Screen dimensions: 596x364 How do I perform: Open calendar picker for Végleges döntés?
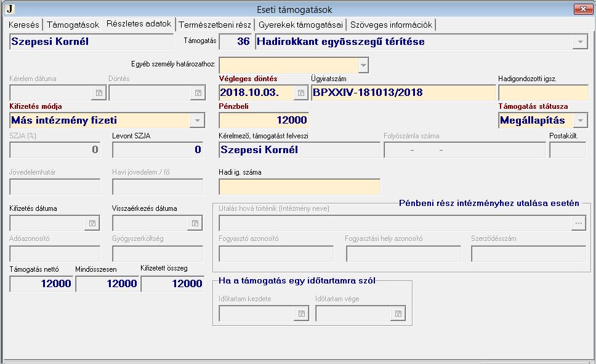(x=300, y=93)
